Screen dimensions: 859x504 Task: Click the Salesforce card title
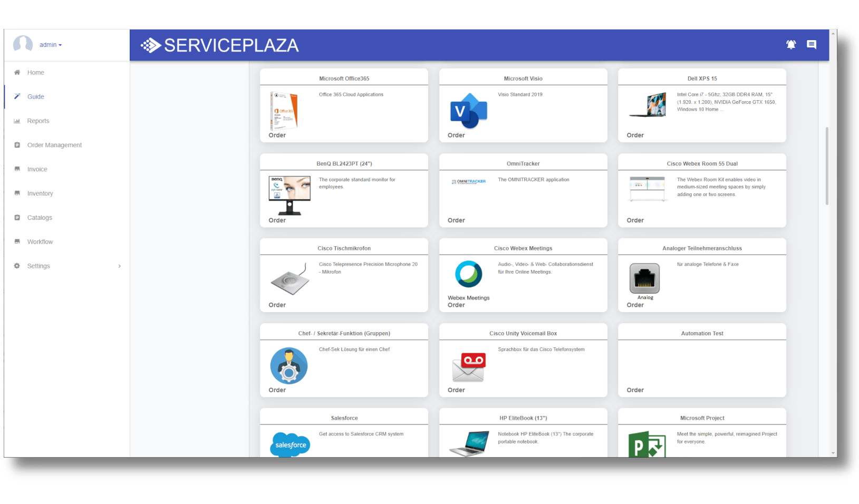344,418
